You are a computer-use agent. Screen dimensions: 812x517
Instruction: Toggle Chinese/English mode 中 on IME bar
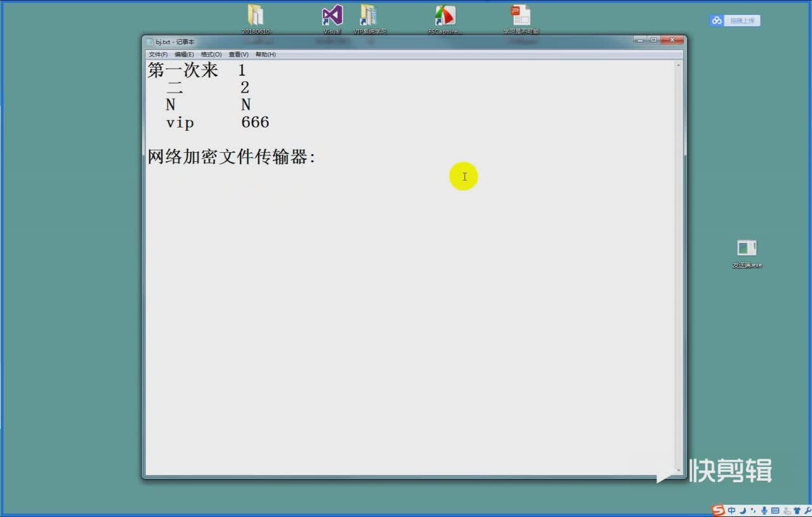click(x=731, y=510)
